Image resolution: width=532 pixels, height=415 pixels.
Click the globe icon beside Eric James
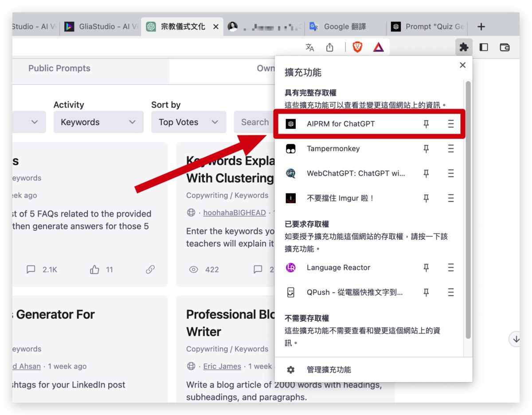tap(191, 366)
